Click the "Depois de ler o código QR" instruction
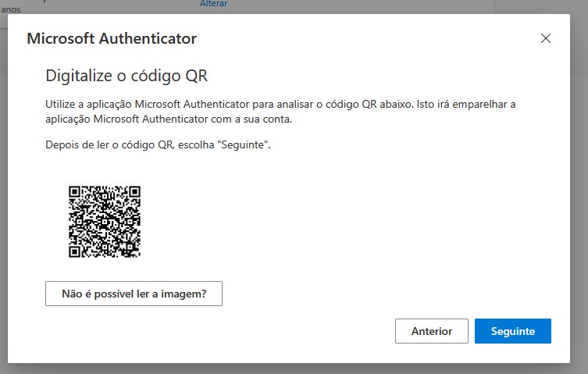588x374 pixels. click(156, 146)
